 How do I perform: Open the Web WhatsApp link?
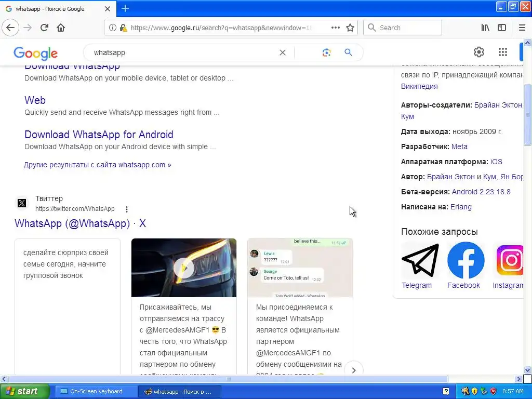pos(35,100)
